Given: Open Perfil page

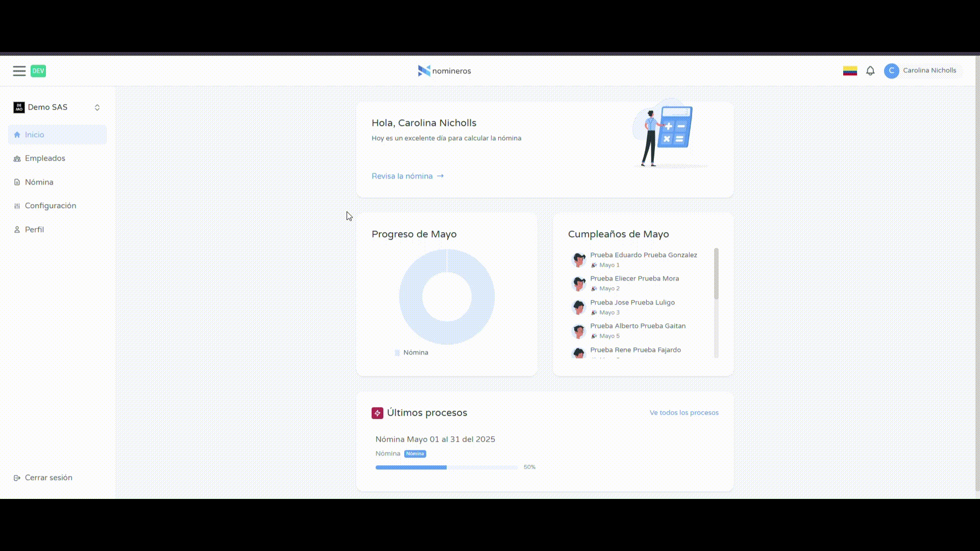Looking at the screenshot, I should (34, 230).
